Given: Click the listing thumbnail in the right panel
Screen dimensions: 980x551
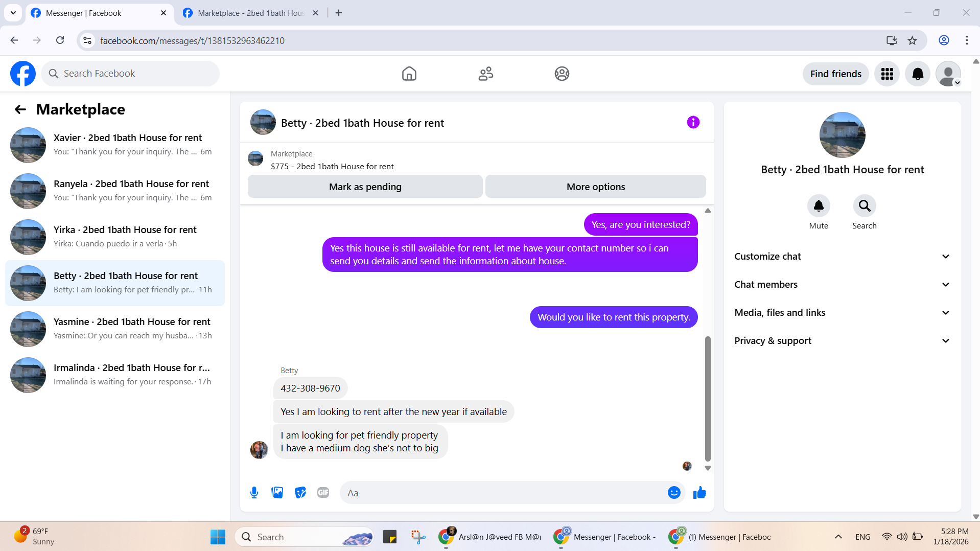Looking at the screenshot, I should tap(842, 135).
